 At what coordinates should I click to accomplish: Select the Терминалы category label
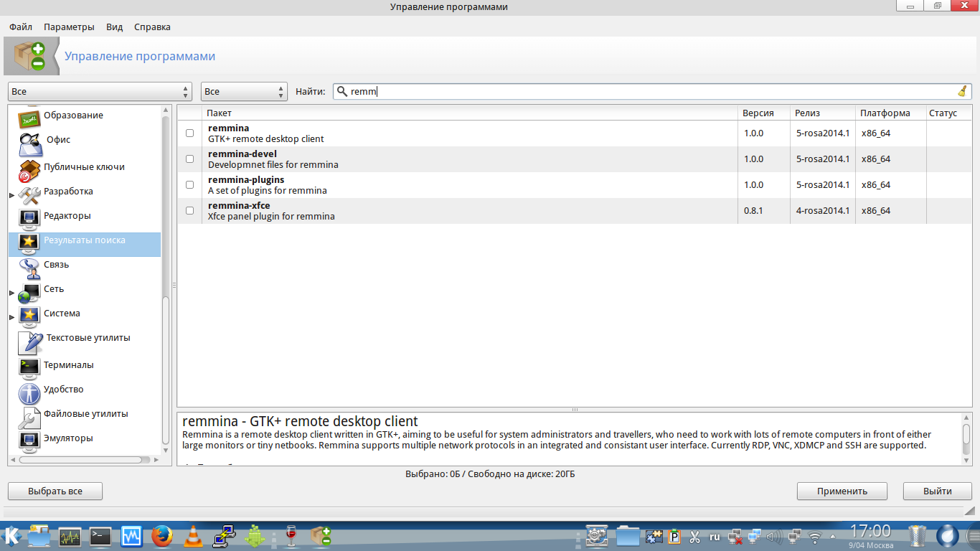pos(69,364)
